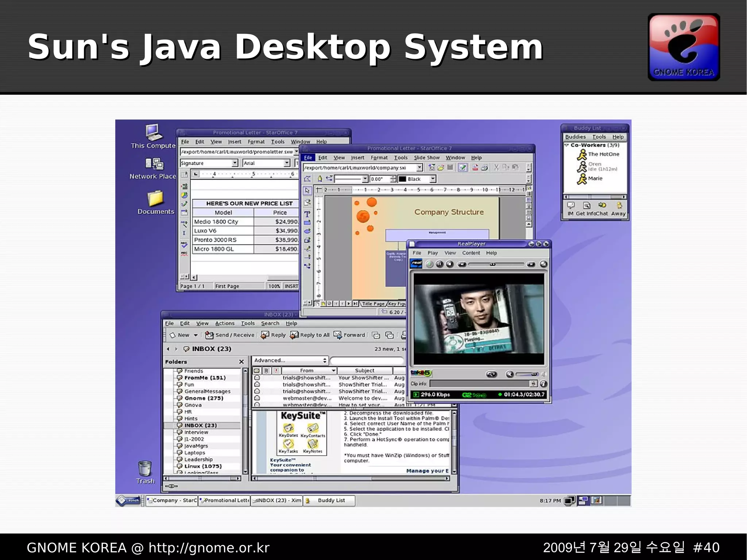Click the Luxo V6 table cell
Viewport: 747px width, 560px height.
point(223,231)
